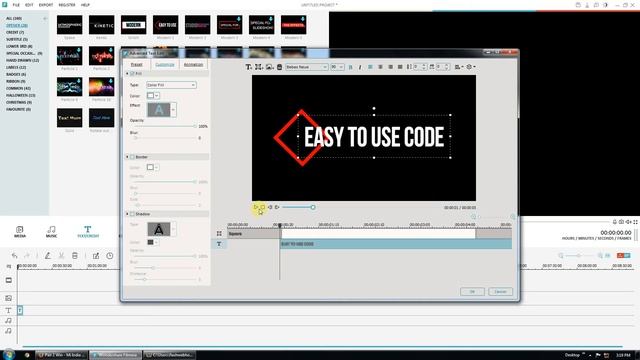Screen dimensions: 640x360
Task: Center align the text
Action: point(380,67)
